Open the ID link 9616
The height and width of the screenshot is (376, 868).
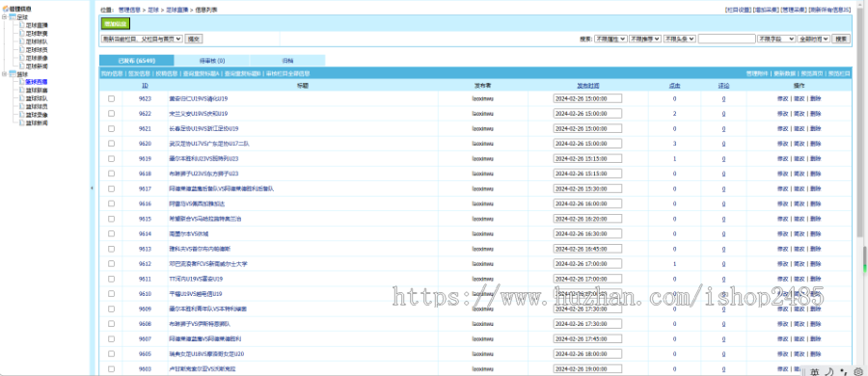(x=145, y=203)
